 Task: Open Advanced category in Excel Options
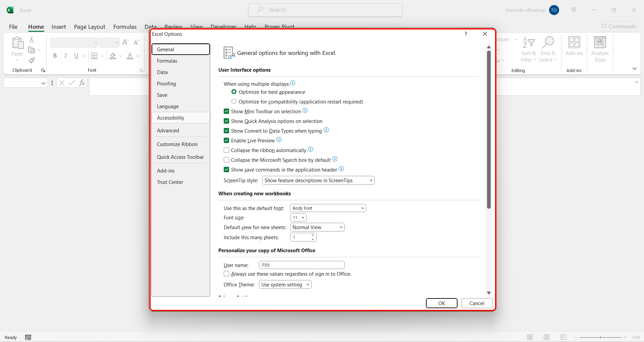coord(180,130)
